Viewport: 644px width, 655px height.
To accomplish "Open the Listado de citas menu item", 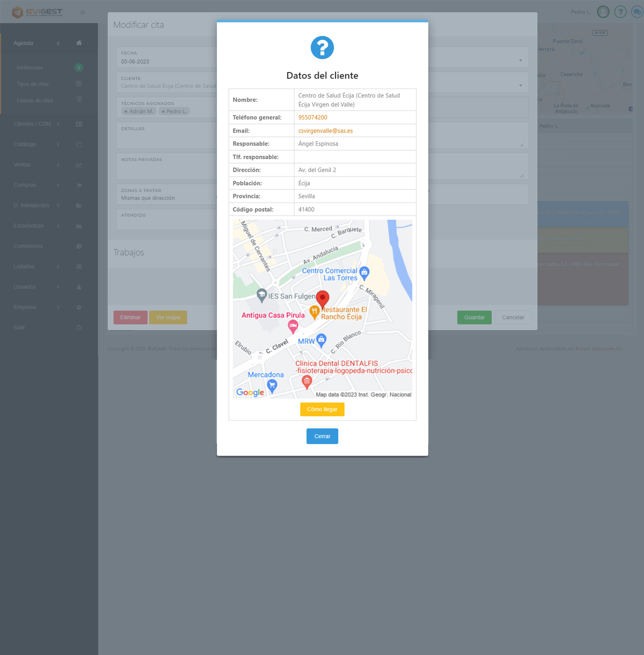I will 35,101.
